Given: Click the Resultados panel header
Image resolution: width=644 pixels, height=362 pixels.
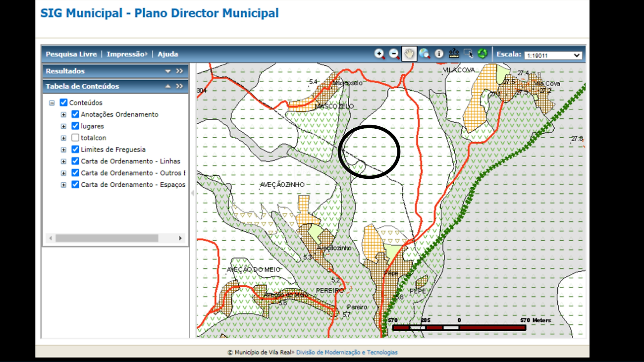Looking at the screenshot, I should (115, 71).
